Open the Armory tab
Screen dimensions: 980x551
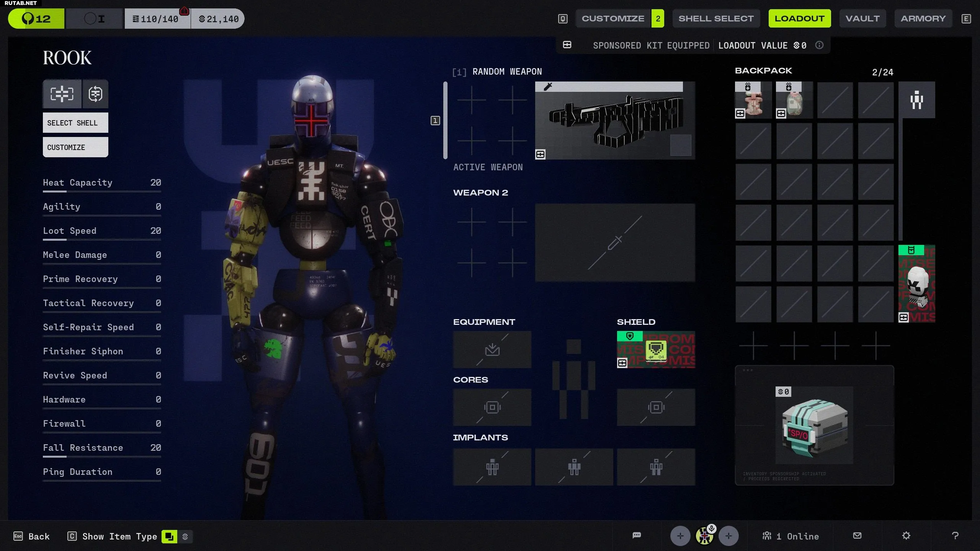[x=923, y=18]
